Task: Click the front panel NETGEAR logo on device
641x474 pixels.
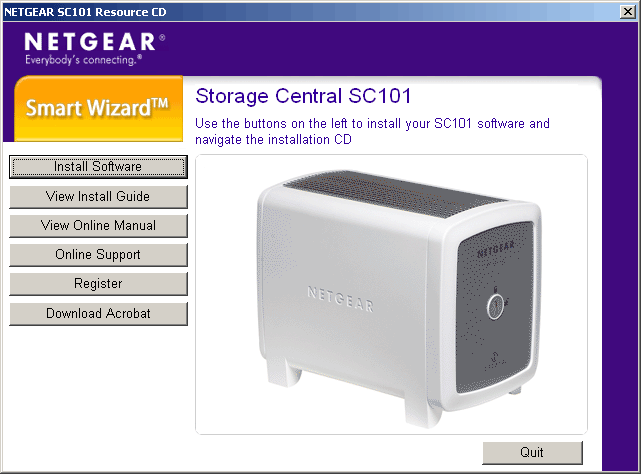Action: pos(495,249)
